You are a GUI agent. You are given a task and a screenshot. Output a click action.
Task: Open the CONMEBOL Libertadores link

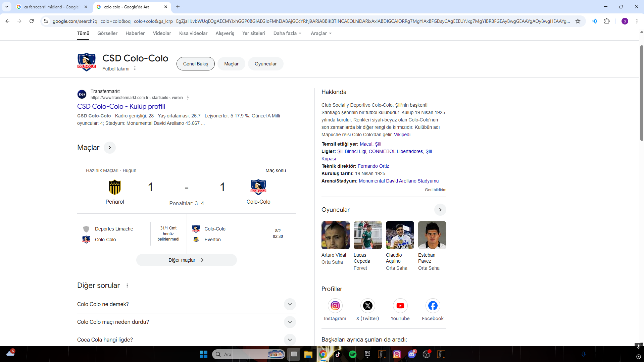[x=396, y=151]
